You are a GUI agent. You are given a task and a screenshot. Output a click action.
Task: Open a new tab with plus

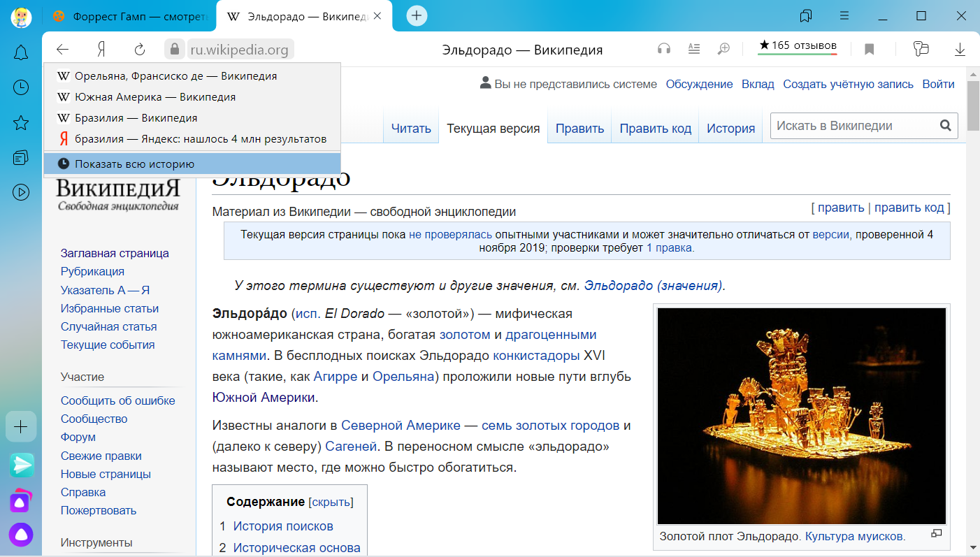(417, 15)
